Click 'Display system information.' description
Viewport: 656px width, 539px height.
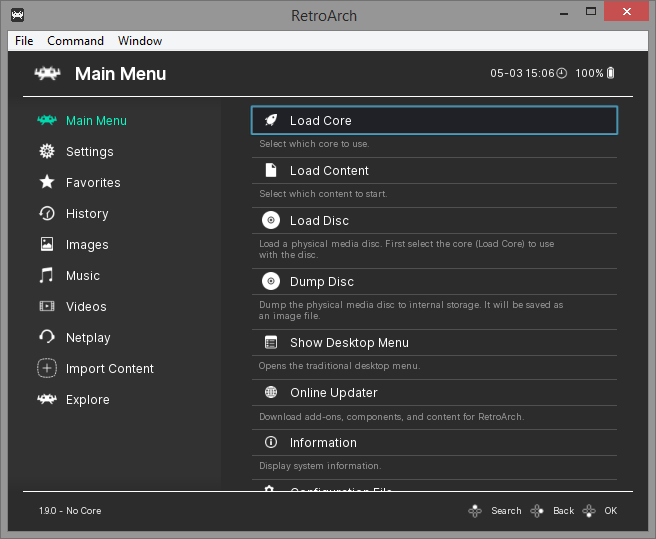point(320,466)
